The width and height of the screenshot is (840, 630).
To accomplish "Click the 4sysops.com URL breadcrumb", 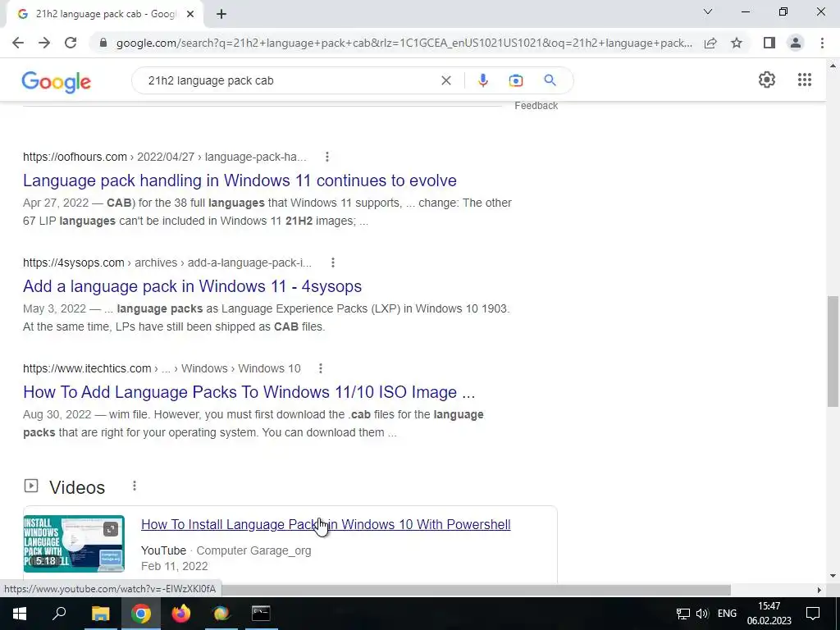I will [167, 263].
